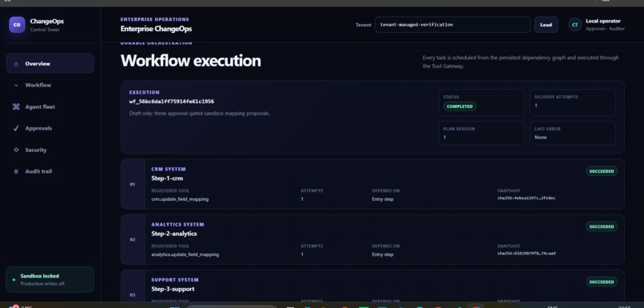
Task: Click the Load button
Action: tap(546, 25)
